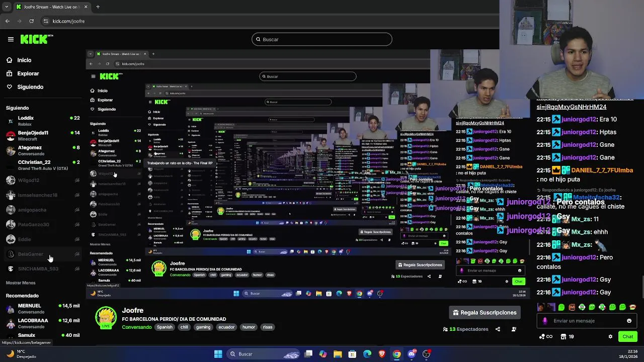Click the Buscar search field on Kick
The height and width of the screenshot is (362, 644).
322,39
